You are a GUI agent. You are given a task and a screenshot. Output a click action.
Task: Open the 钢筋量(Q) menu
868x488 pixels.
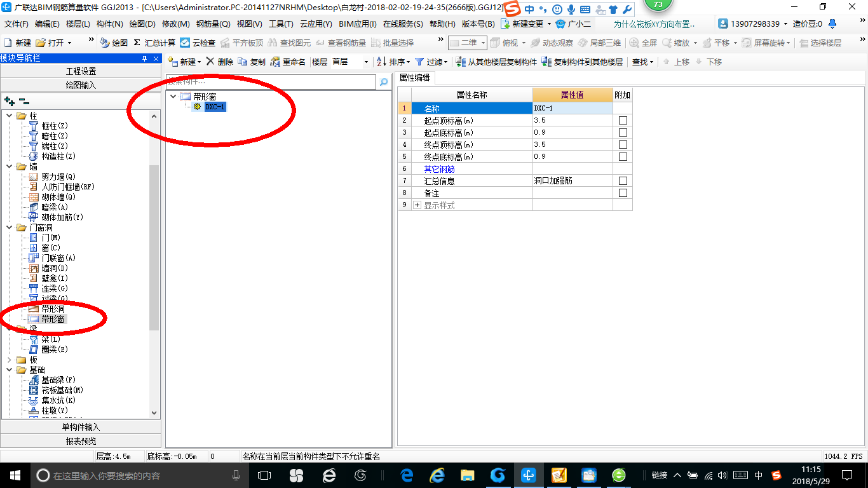[x=213, y=24]
